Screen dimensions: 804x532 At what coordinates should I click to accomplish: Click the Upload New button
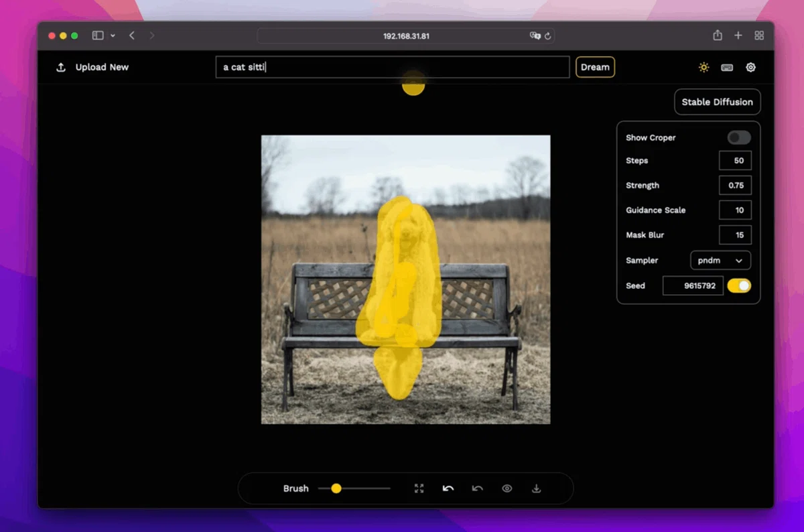[92, 67]
